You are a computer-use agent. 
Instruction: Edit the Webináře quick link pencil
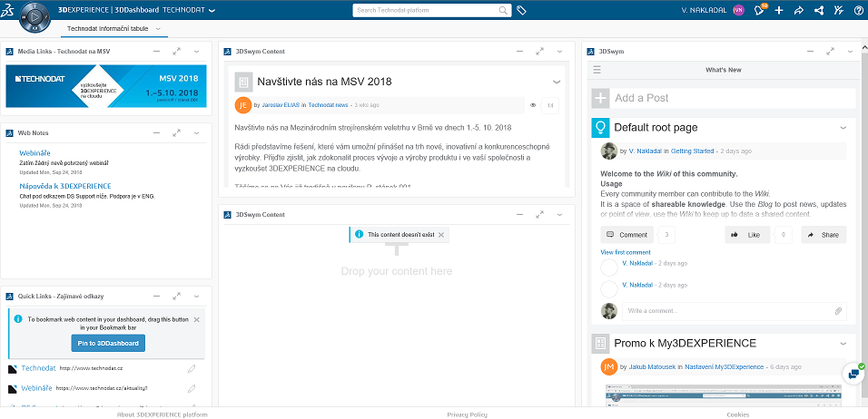pyautogui.click(x=192, y=388)
